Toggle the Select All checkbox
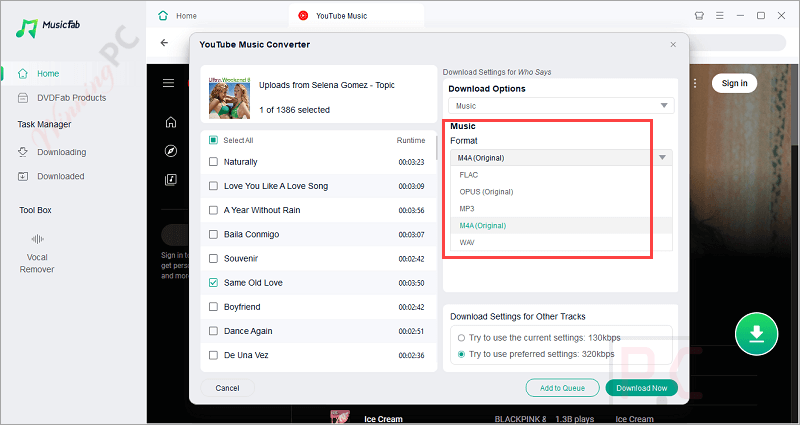800x425 pixels. pos(213,140)
